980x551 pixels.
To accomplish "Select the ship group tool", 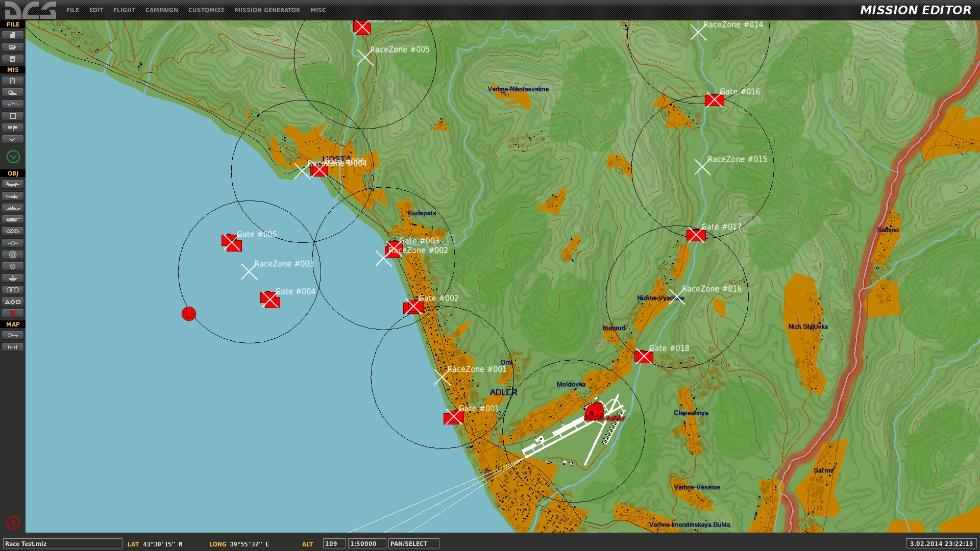I will 13,208.
